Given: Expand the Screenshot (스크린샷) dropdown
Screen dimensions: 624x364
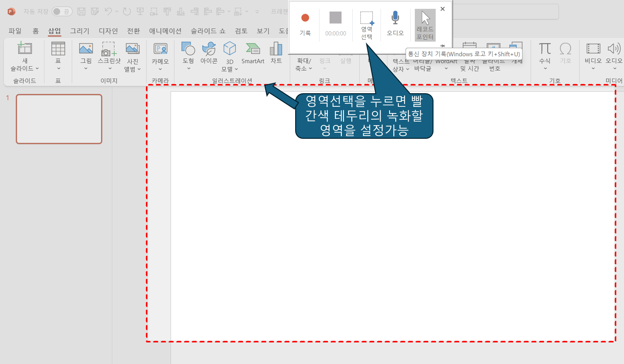Looking at the screenshot, I should click(x=110, y=69).
